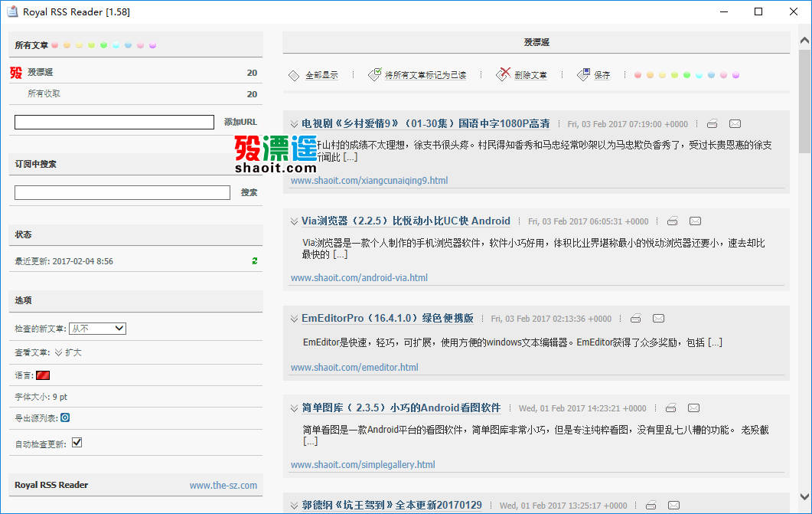Apply purple color dot beside 保存
This screenshot has width=812, height=514.
(x=736, y=75)
